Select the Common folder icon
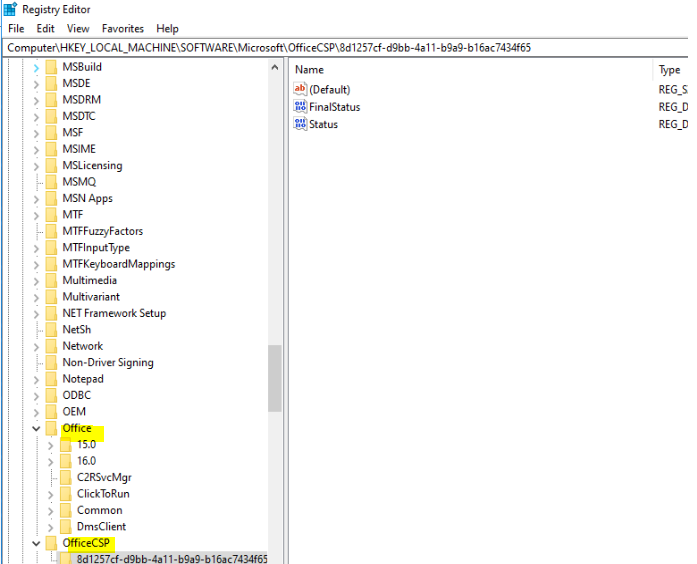The width and height of the screenshot is (697, 564). click(x=66, y=510)
